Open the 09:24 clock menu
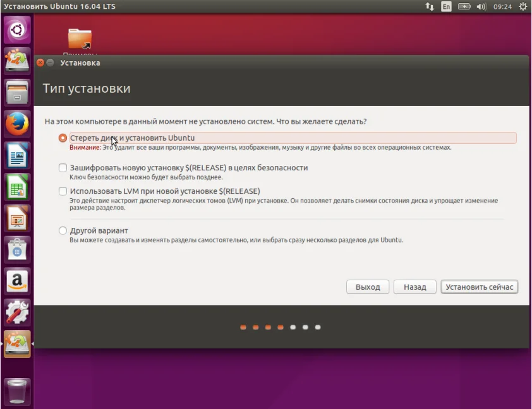The height and width of the screenshot is (409, 532). pyautogui.click(x=502, y=6)
